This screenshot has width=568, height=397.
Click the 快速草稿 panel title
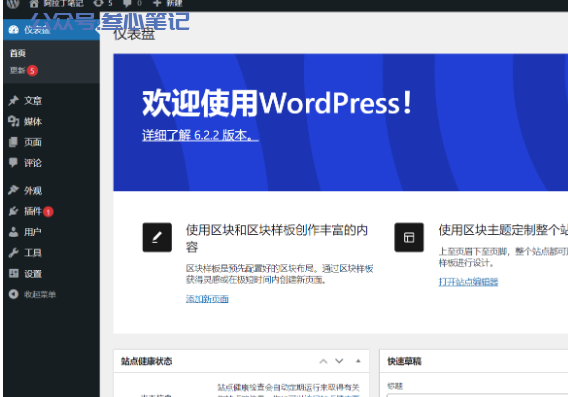[x=404, y=361]
